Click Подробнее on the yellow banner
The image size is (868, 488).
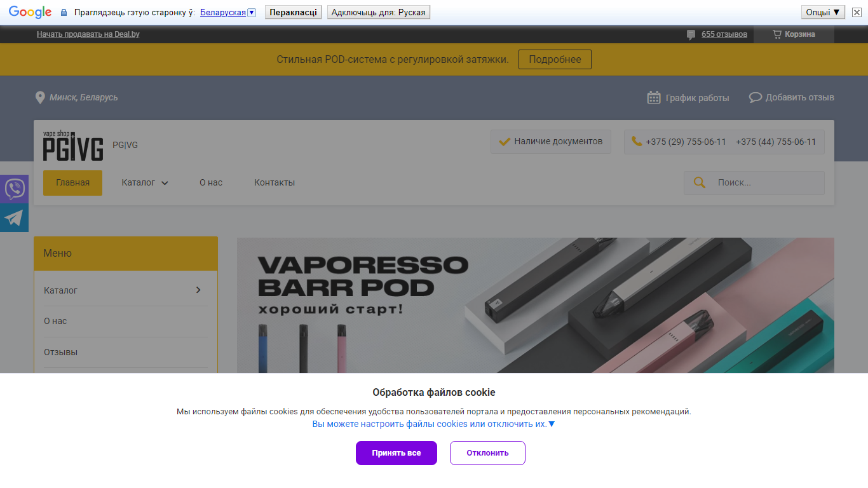click(555, 60)
